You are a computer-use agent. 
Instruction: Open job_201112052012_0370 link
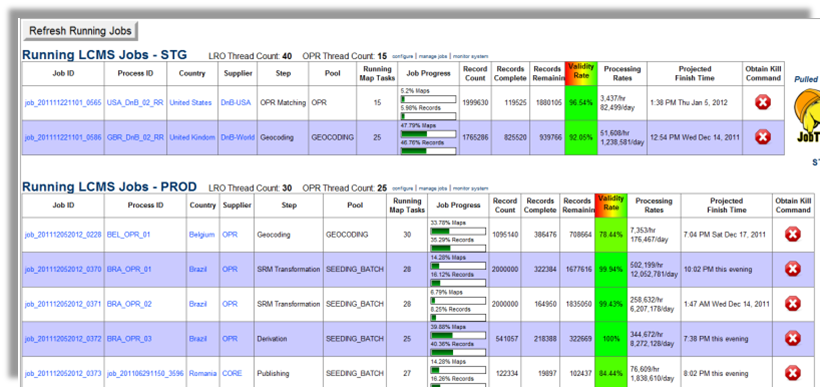63,269
